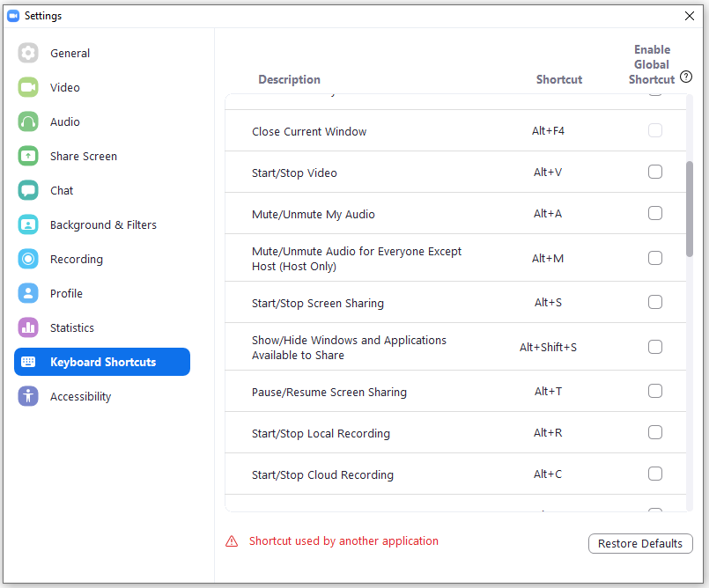
Task: Click the Profile person icon
Action: pyautogui.click(x=28, y=293)
